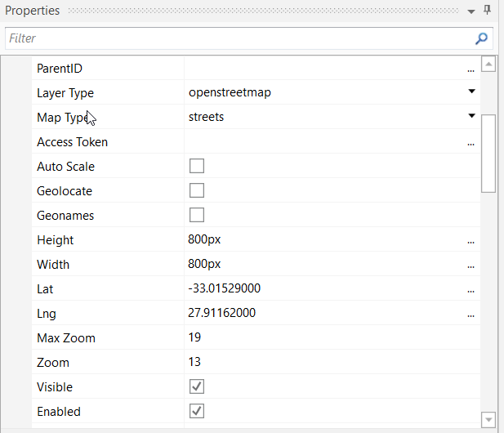Click the ellipsis button for ParentID
Screen dimensions: 504x433
click(471, 69)
